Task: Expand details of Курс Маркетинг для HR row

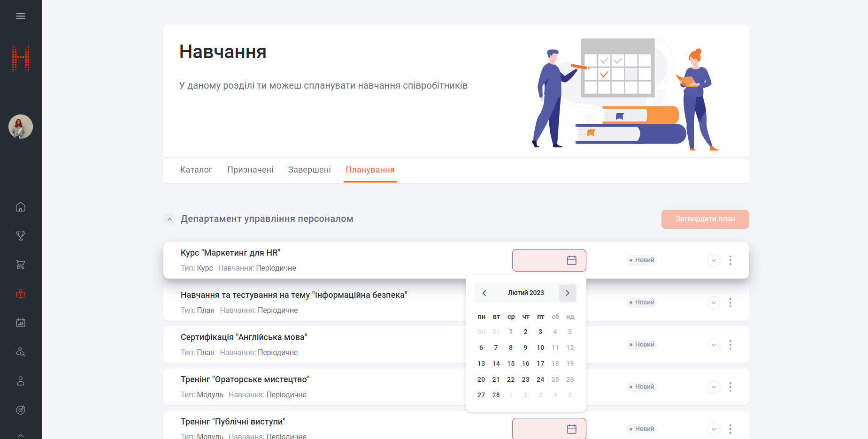Action: pos(713,260)
